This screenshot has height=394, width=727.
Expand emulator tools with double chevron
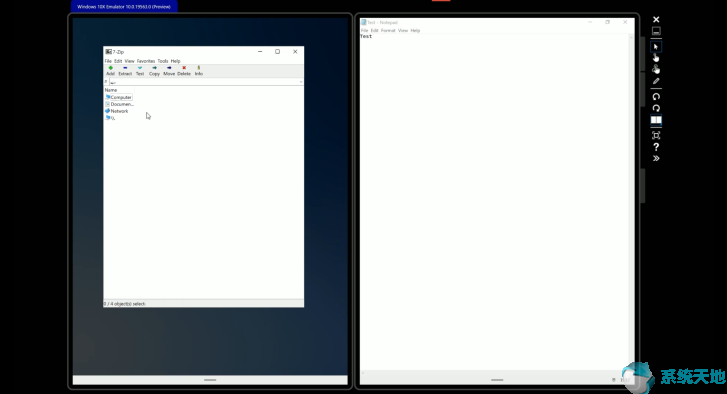(x=656, y=159)
